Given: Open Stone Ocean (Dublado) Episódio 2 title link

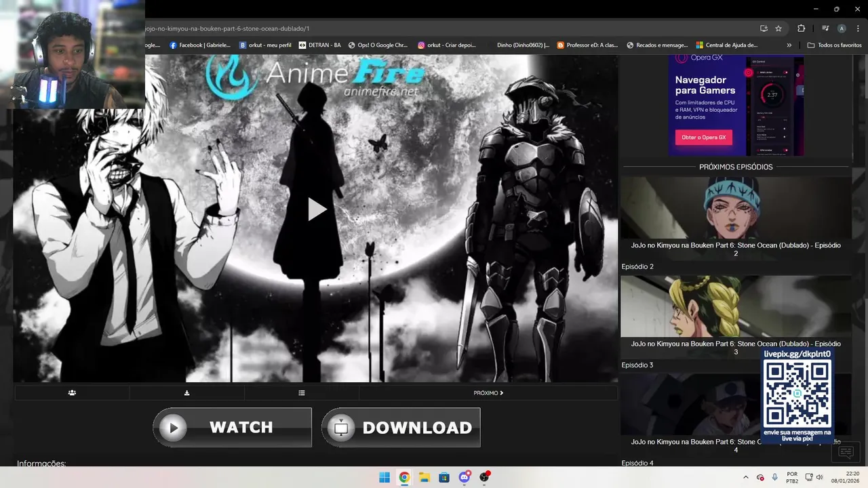Looking at the screenshot, I should pyautogui.click(x=736, y=249).
